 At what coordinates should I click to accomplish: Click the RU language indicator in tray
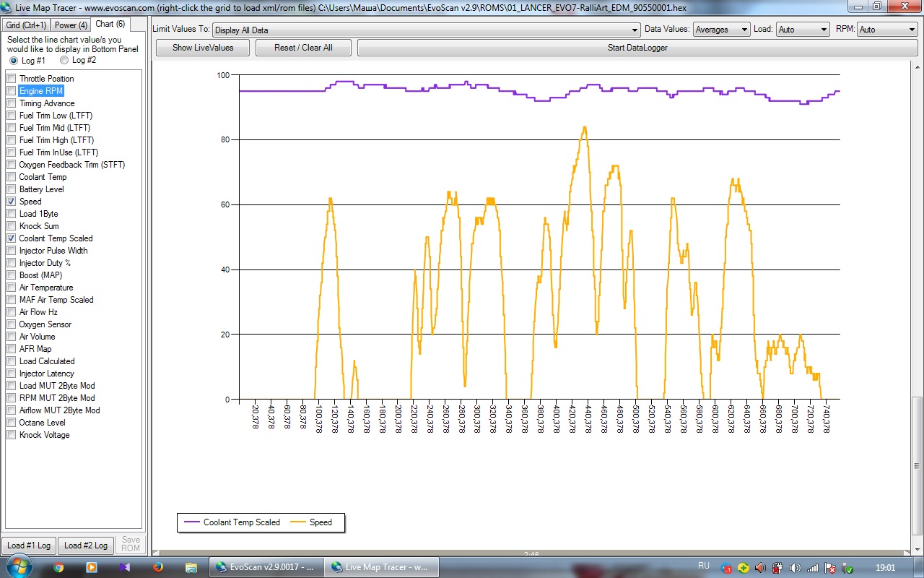703,566
